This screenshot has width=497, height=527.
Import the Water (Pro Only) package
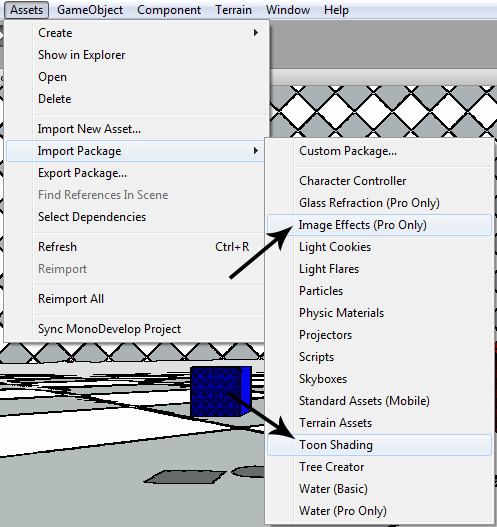point(379,511)
